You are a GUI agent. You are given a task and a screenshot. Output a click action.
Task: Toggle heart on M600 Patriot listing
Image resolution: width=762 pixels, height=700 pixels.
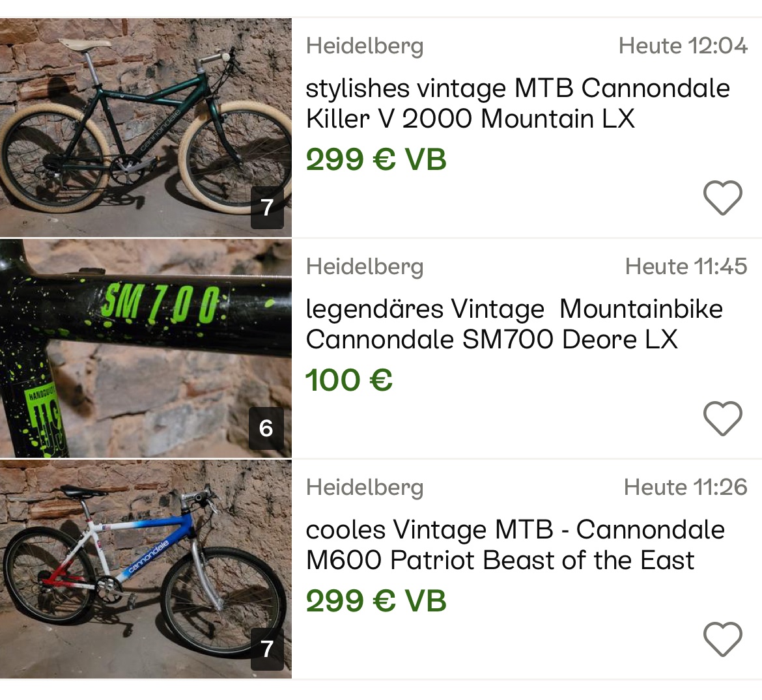pos(722,639)
